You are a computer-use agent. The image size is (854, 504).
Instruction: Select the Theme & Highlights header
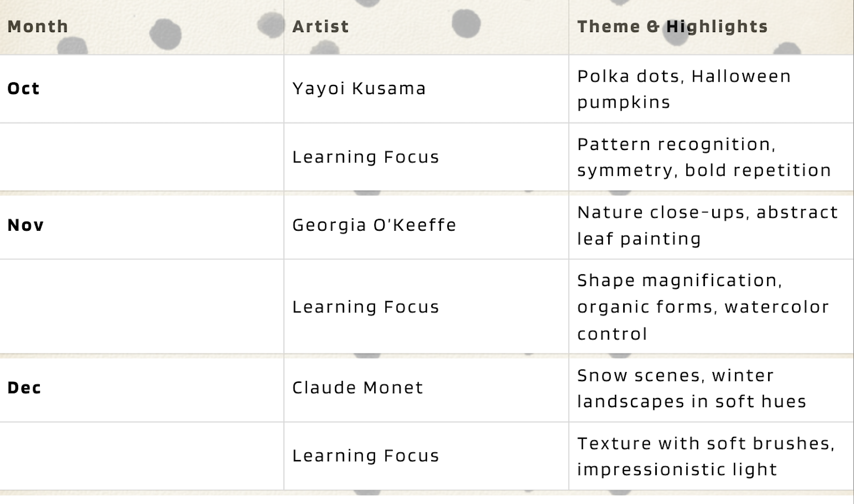coord(672,26)
